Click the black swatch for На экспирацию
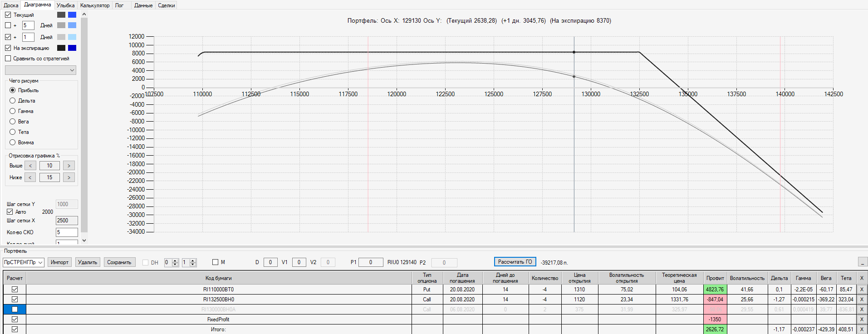 (x=61, y=48)
